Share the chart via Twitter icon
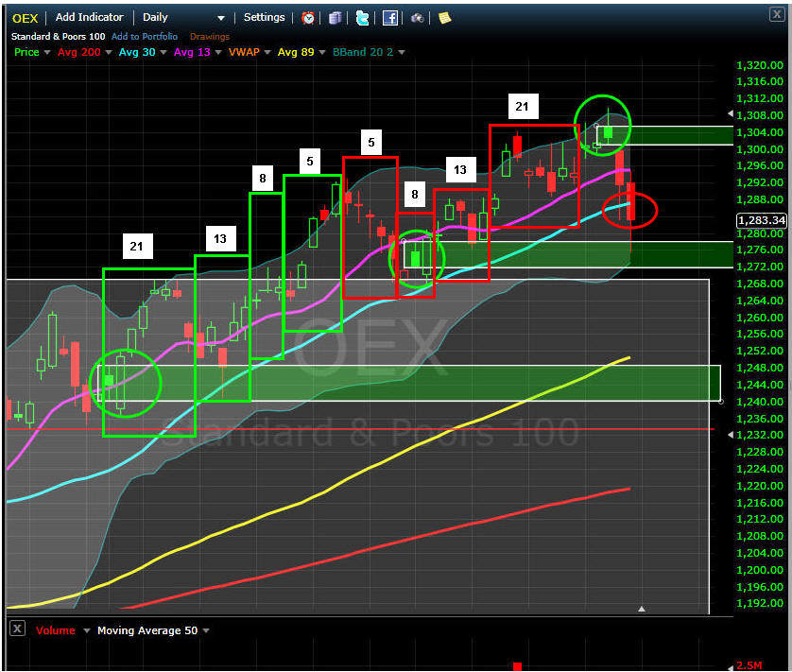 pos(362,18)
